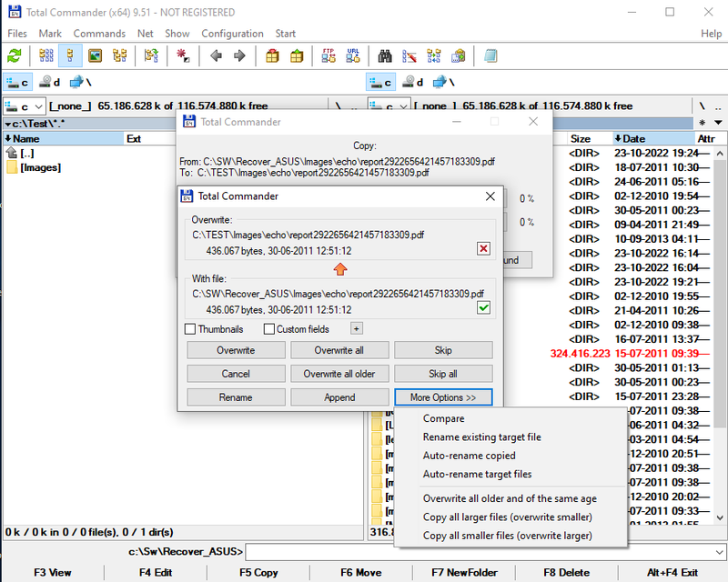This screenshot has width=728, height=582.
Task: Select Copy all larger files option
Action: coord(511,517)
